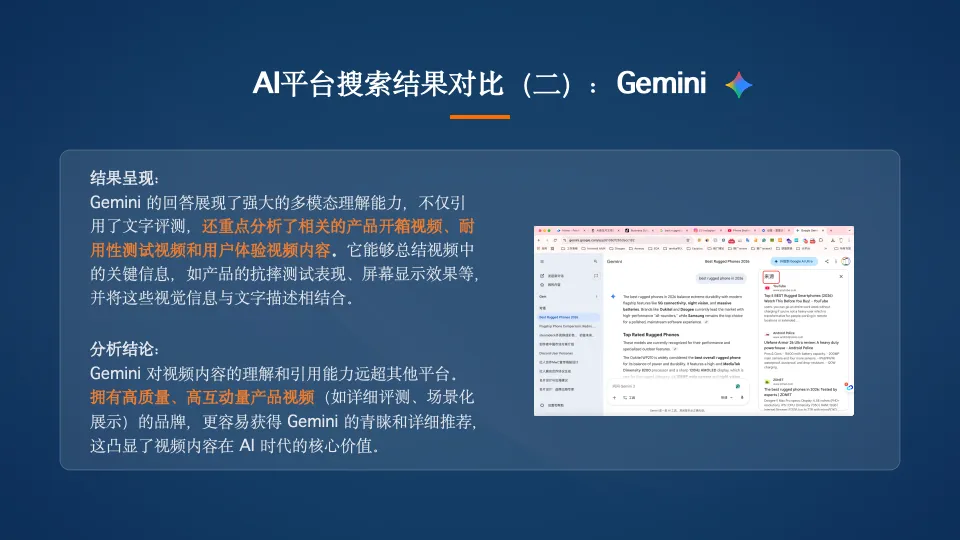Click the profile avatar in Gemini header

(846, 261)
